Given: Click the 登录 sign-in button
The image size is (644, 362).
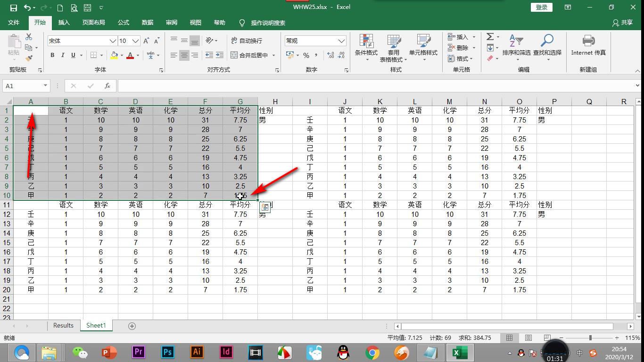Looking at the screenshot, I should [x=542, y=7].
